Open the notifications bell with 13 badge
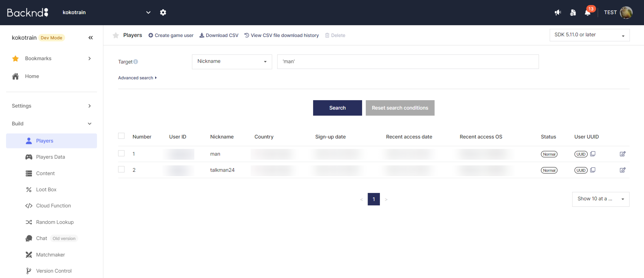The width and height of the screenshot is (644, 278). pos(588,12)
